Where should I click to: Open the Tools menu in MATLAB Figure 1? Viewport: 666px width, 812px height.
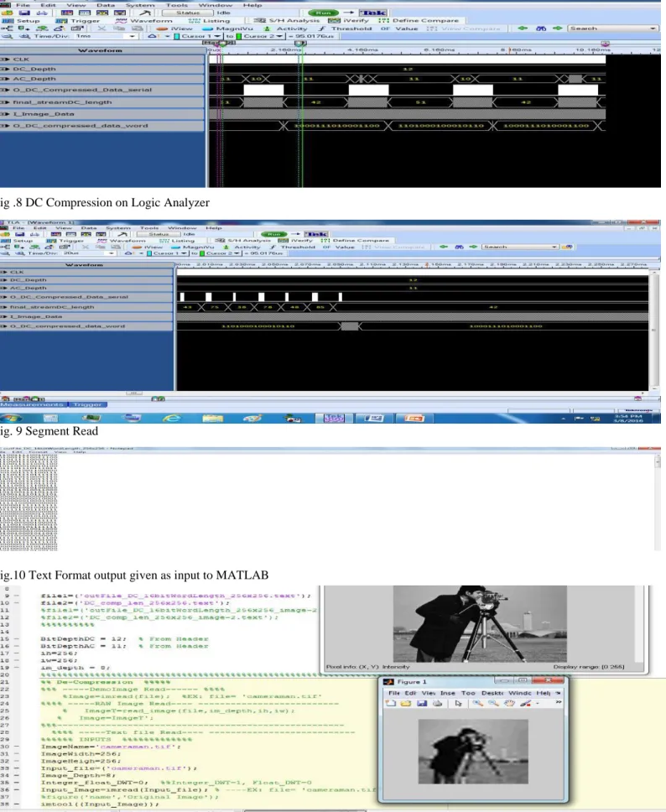pyautogui.click(x=468, y=693)
